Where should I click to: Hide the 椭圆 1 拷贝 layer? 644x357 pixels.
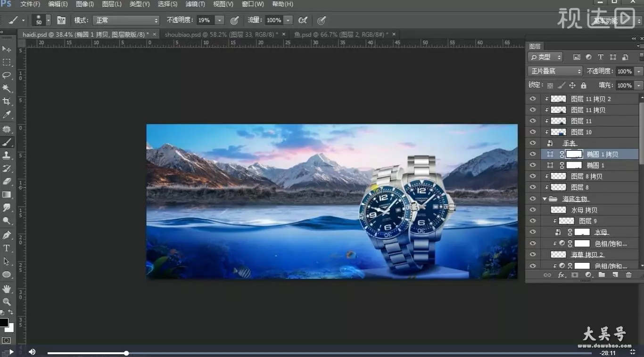coord(533,154)
